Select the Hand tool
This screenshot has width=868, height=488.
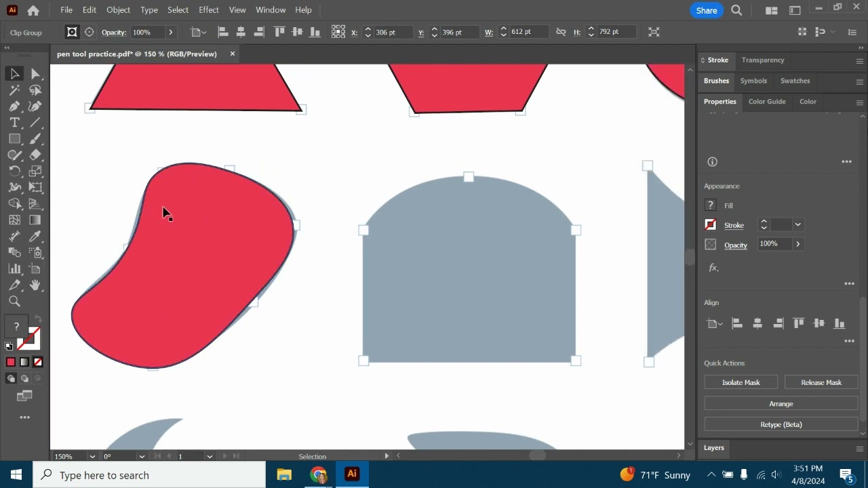(x=36, y=285)
